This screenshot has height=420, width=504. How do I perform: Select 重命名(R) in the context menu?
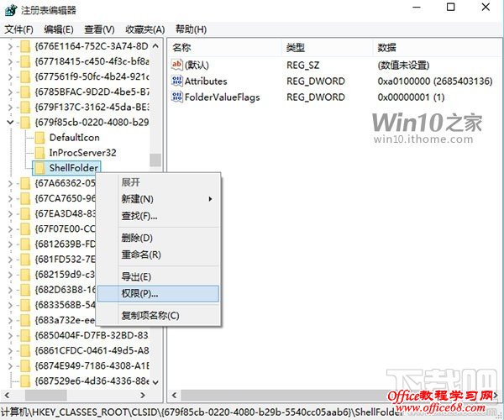tap(158, 255)
